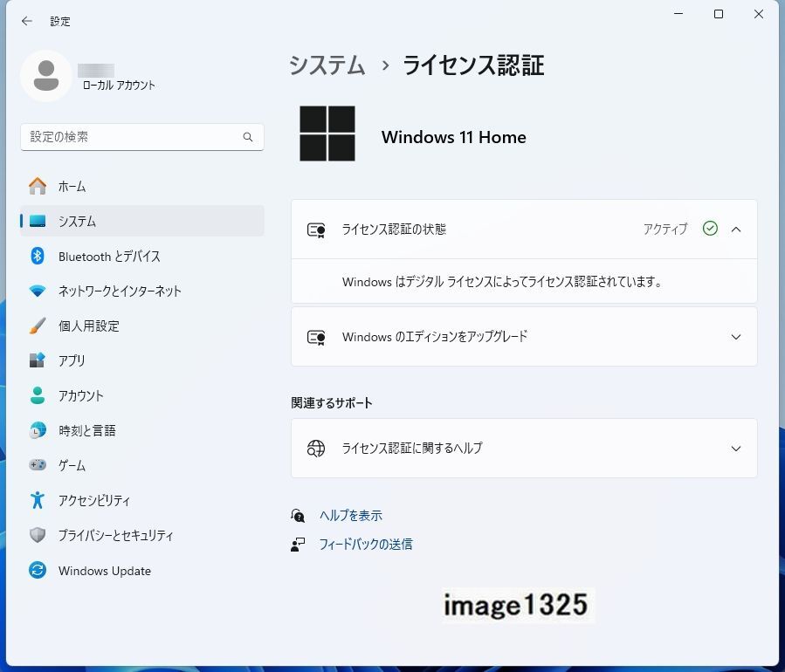Click the activation help globe icon

tap(316, 449)
